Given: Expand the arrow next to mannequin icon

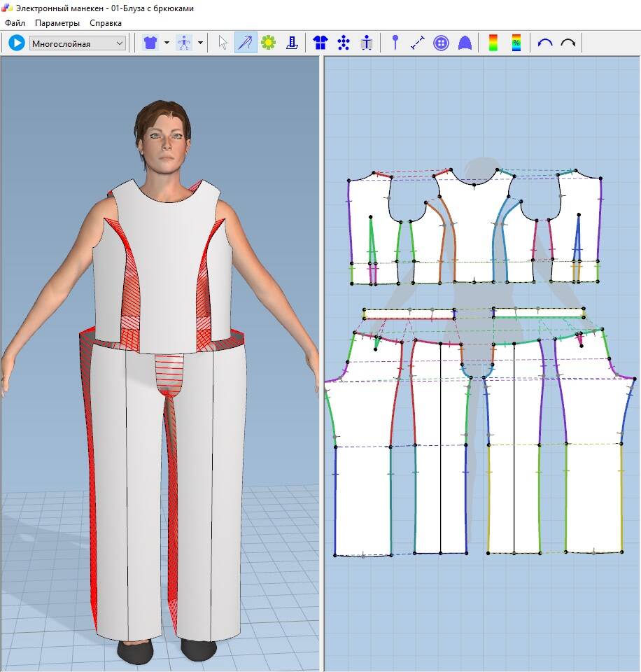Looking at the screenshot, I should (x=201, y=43).
